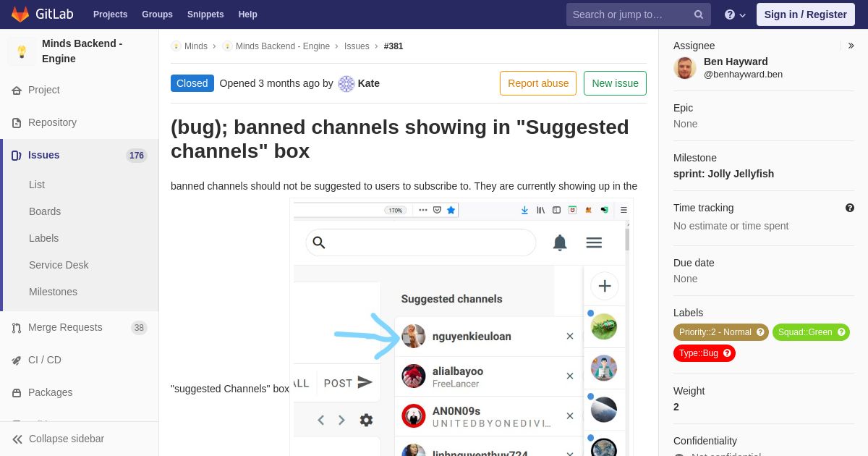The height and width of the screenshot is (456, 868).
Task: Focus the Search or jump to field
Action: (x=638, y=14)
